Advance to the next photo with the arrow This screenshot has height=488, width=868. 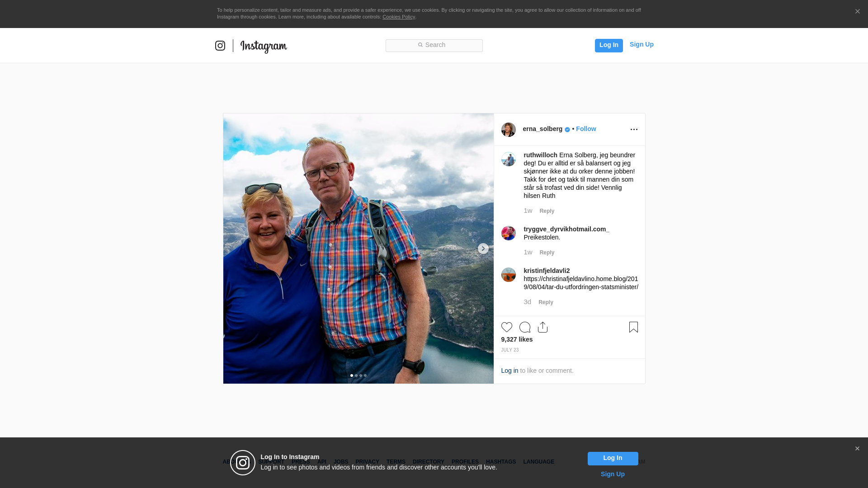point(483,249)
